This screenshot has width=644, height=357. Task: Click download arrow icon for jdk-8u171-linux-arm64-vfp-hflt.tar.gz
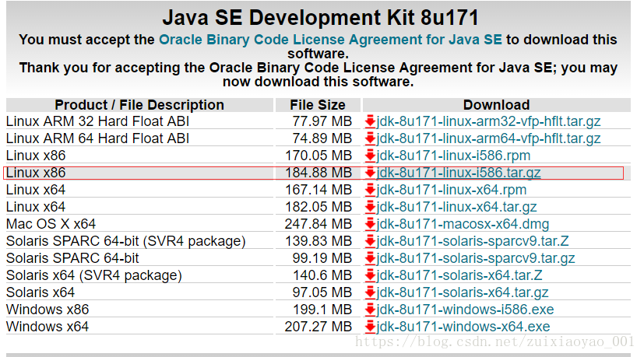coord(370,138)
